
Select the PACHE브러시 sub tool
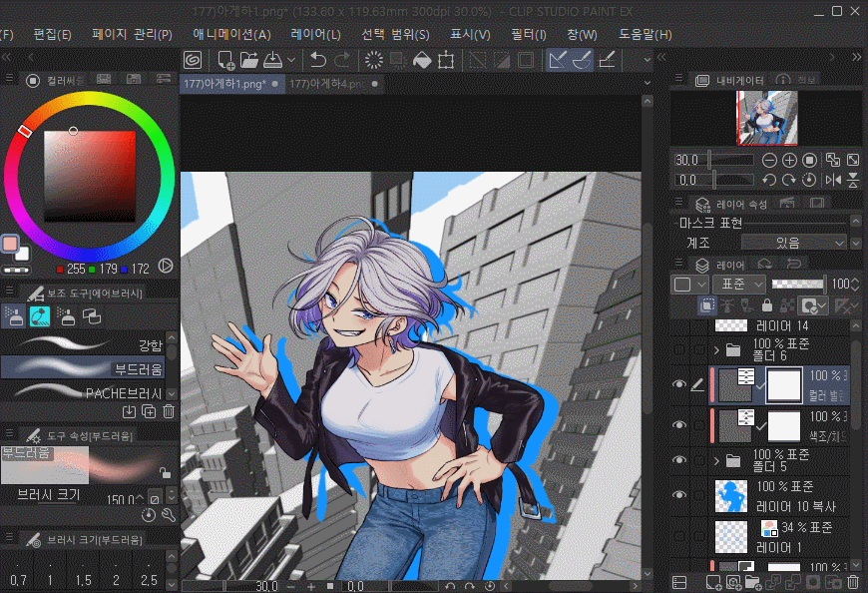84,392
